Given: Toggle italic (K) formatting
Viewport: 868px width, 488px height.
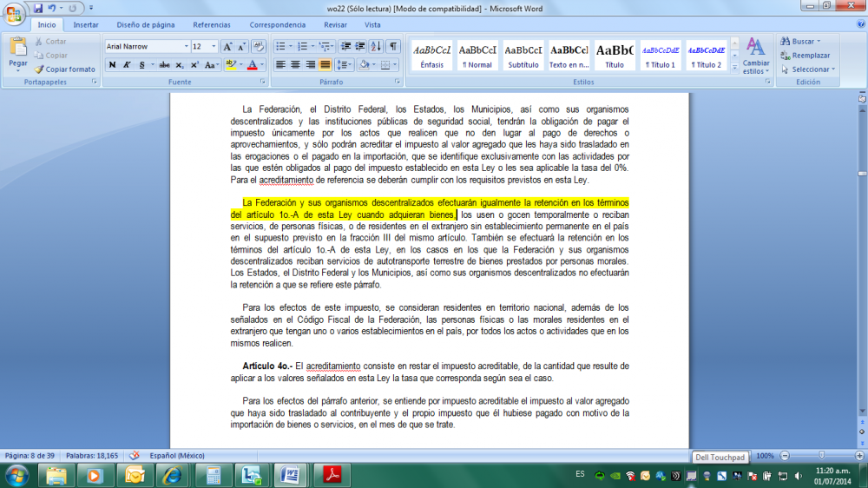Looking at the screenshot, I should (127, 65).
